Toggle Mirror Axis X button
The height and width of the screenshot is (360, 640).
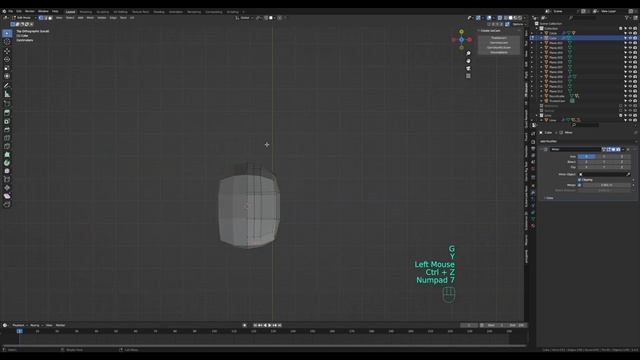coord(586,156)
